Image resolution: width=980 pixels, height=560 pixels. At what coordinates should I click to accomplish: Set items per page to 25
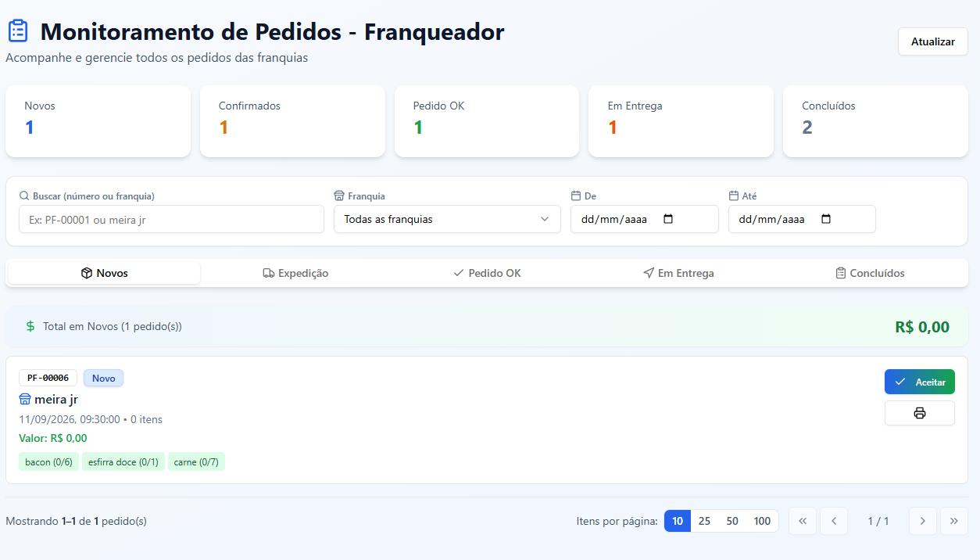704,521
